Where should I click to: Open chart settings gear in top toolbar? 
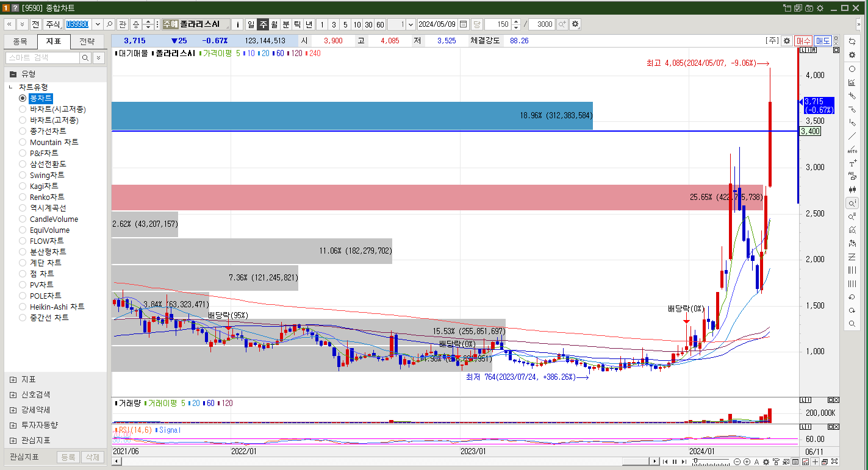tap(576, 24)
